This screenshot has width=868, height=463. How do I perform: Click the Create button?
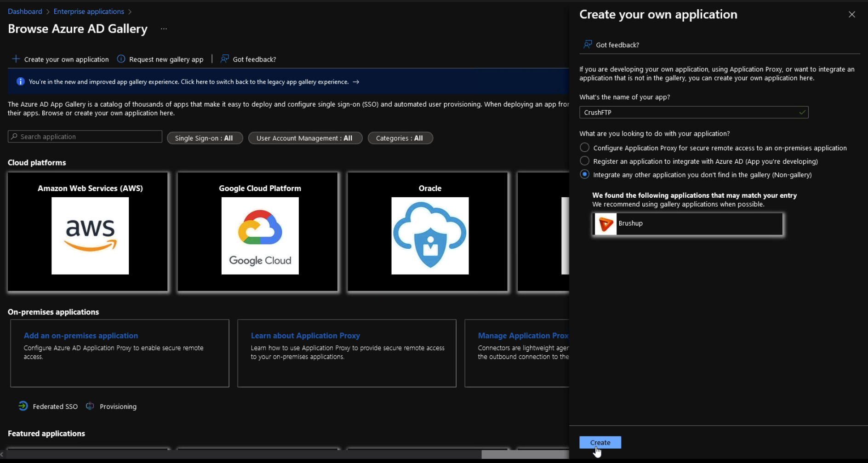pos(600,442)
